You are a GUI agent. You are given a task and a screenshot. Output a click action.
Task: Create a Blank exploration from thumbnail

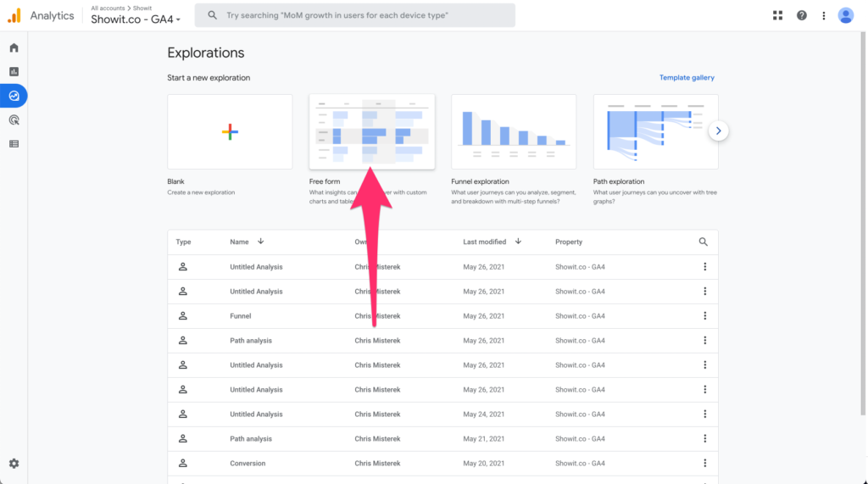click(230, 131)
